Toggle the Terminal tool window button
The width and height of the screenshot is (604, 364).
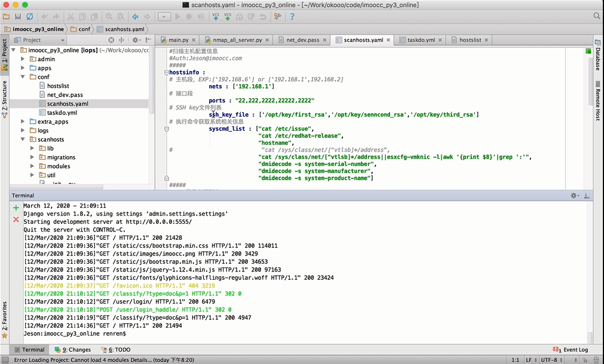pyautogui.click(x=29, y=349)
